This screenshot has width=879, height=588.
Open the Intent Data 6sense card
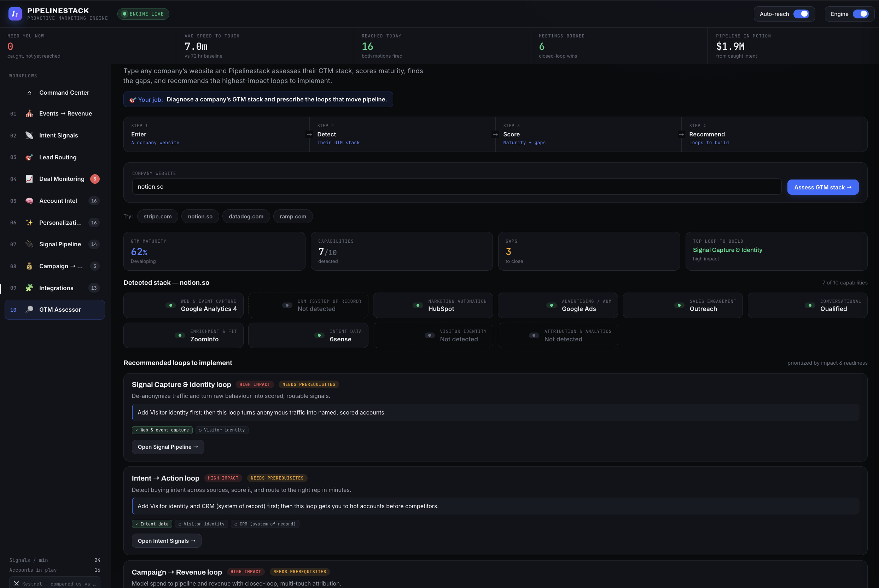click(308, 335)
